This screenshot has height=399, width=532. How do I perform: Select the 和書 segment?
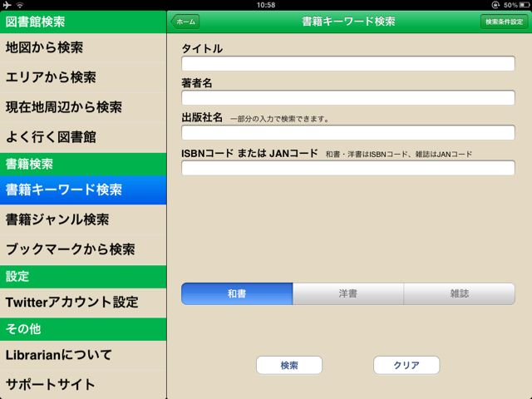point(237,293)
